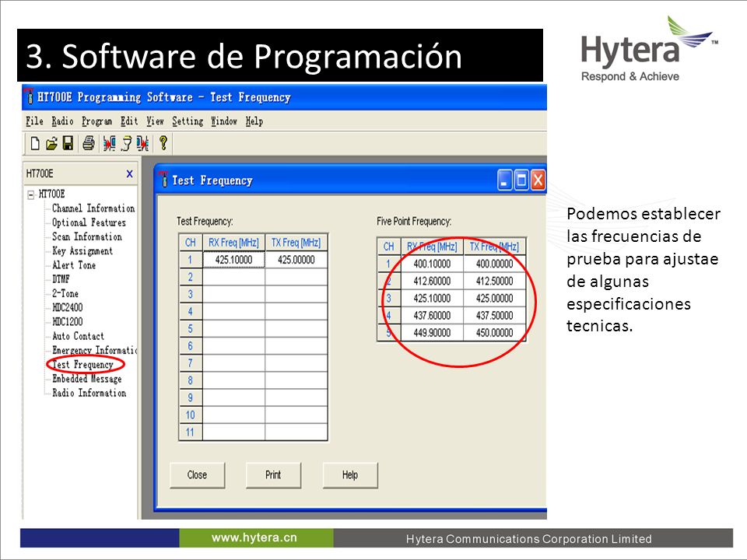Screen dimensions: 747x560
Task: Open the Program menu
Action: [x=96, y=121]
